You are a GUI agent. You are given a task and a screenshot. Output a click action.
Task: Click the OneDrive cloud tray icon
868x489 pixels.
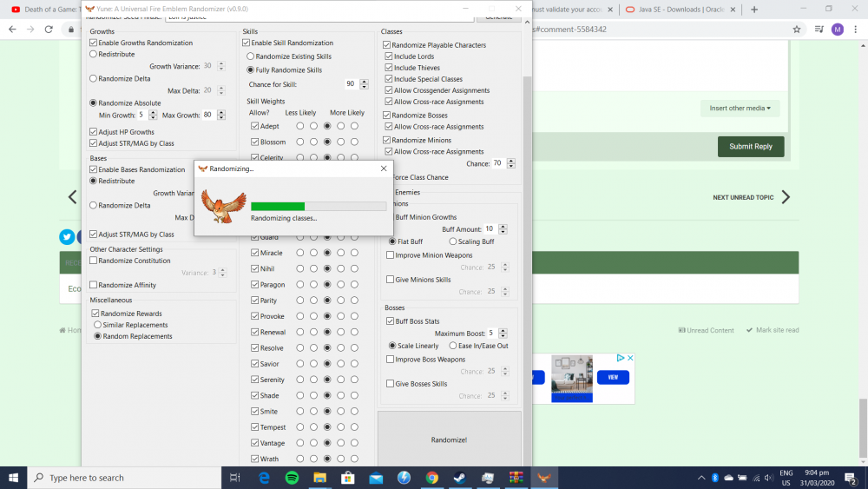[728, 478]
